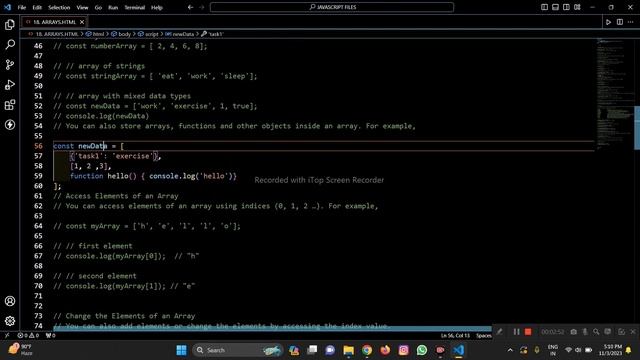This screenshot has height=360, width=640.
Task: Take a screenshot with the recorder camera icon
Action: coord(573,332)
